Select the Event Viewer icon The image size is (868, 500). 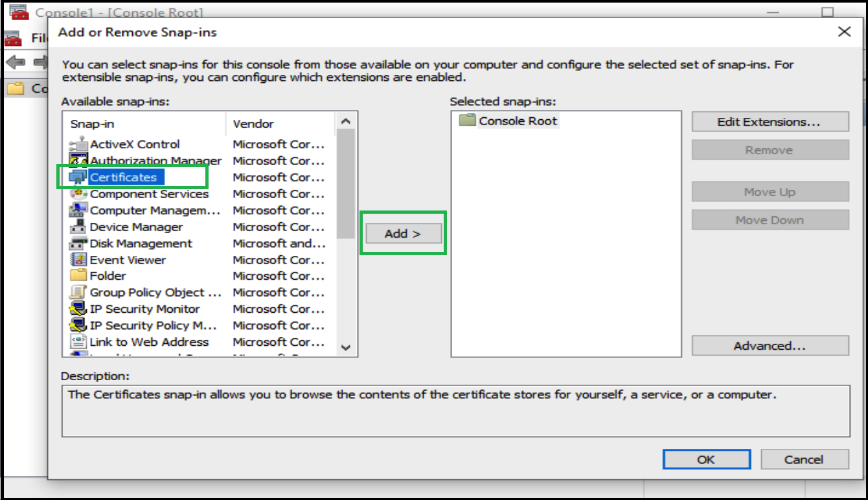78,260
